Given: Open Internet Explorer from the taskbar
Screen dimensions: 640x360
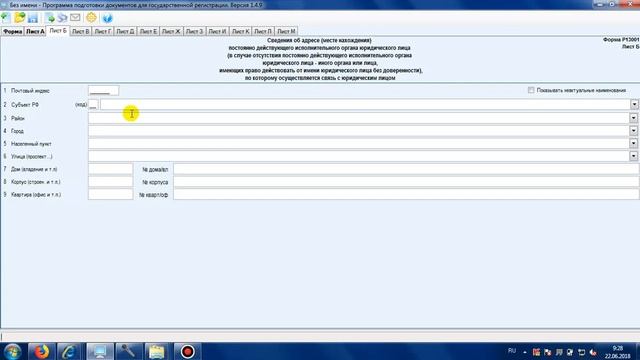Looking at the screenshot, I should (69, 351).
